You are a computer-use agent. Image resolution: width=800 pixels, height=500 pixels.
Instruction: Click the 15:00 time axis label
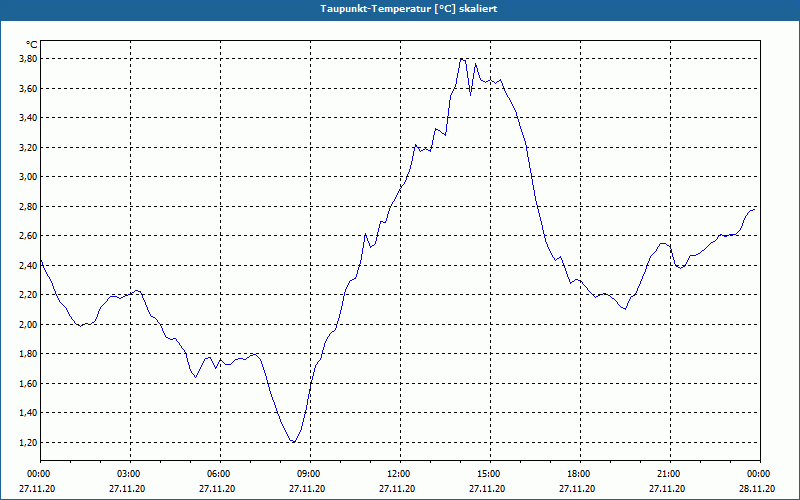click(x=490, y=474)
